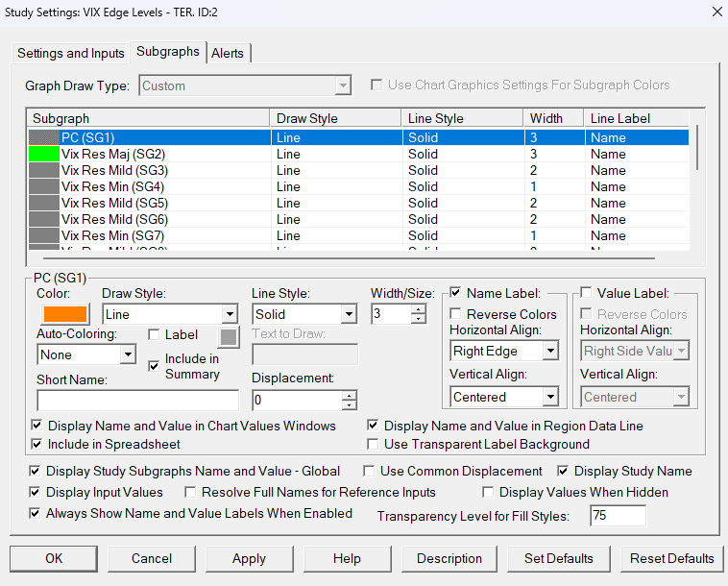Click the Draw Style column header
This screenshot has width=728, height=586.
coord(336,118)
